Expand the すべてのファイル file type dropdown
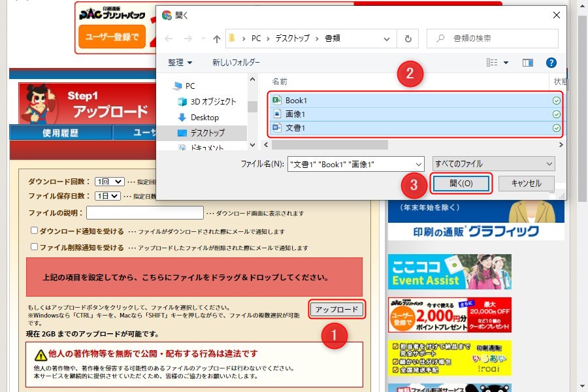The image size is (588, 392). click(x=494, y=164)
